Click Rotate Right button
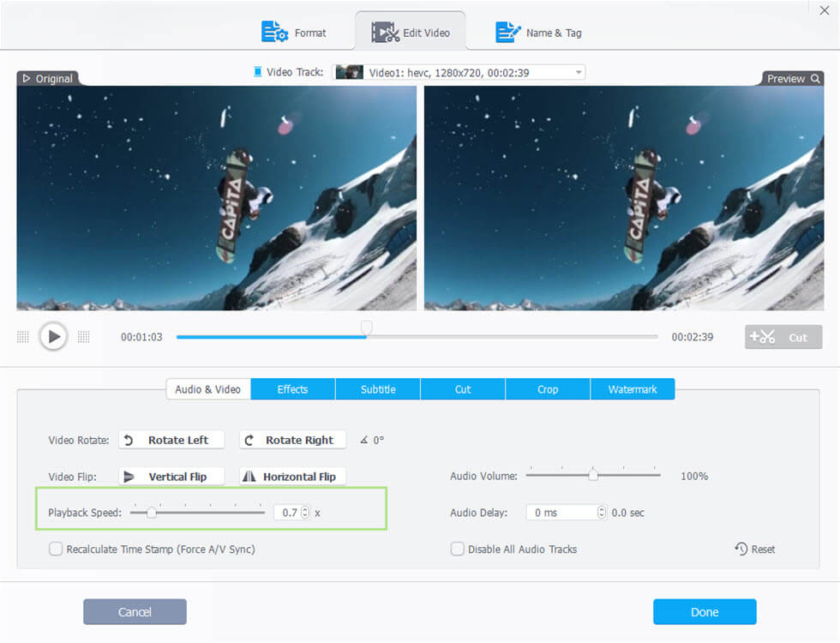The image size is (840, 643). tap(292, 440)
